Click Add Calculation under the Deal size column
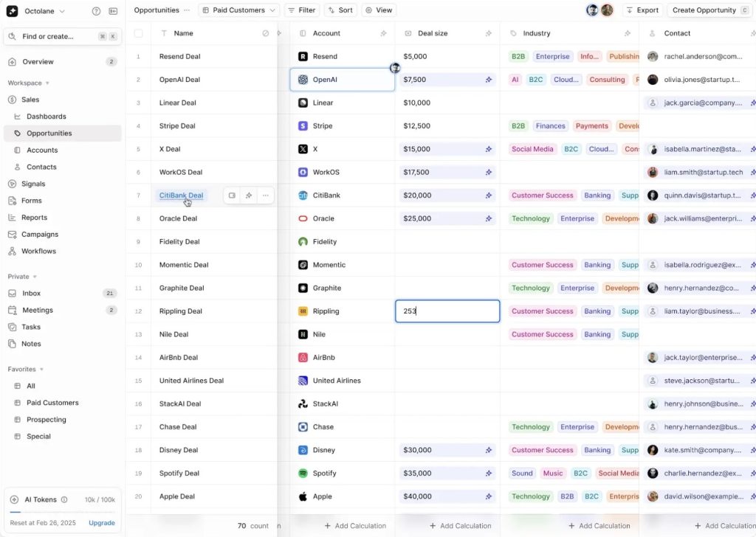Image resolution: width=756 pixels, height=537 pixels. click(x=461, y=526)
